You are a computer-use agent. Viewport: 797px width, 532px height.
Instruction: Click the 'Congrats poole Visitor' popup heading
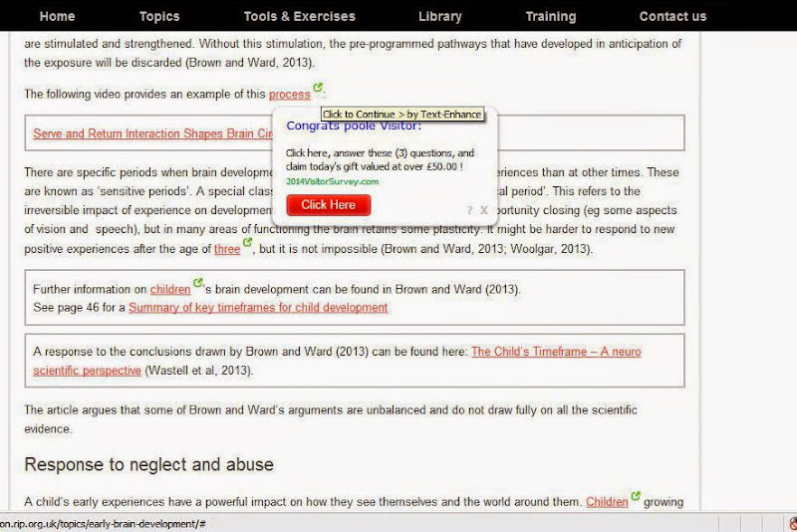pos(354,126)
